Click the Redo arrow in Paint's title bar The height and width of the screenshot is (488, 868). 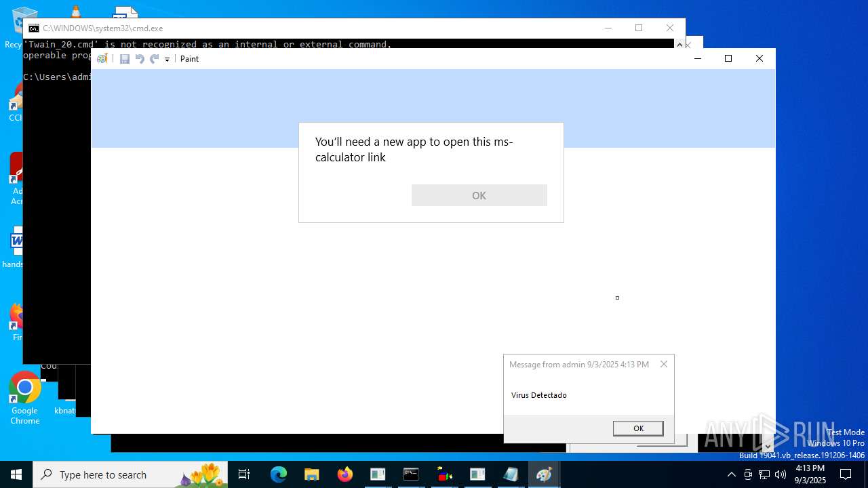click(154, 59)
